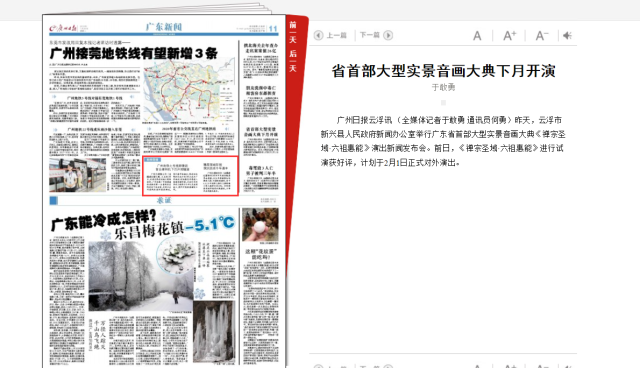The width and height of the screenshot is (640, 368).
Task: Click the 乐昌梅花镇 -5.1℃ headline text
Action: 175,227
